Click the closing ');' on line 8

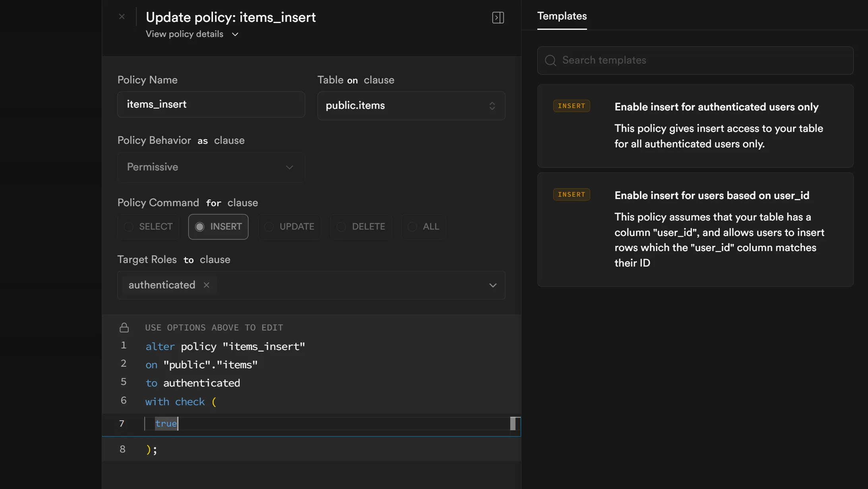pos(151,450)
